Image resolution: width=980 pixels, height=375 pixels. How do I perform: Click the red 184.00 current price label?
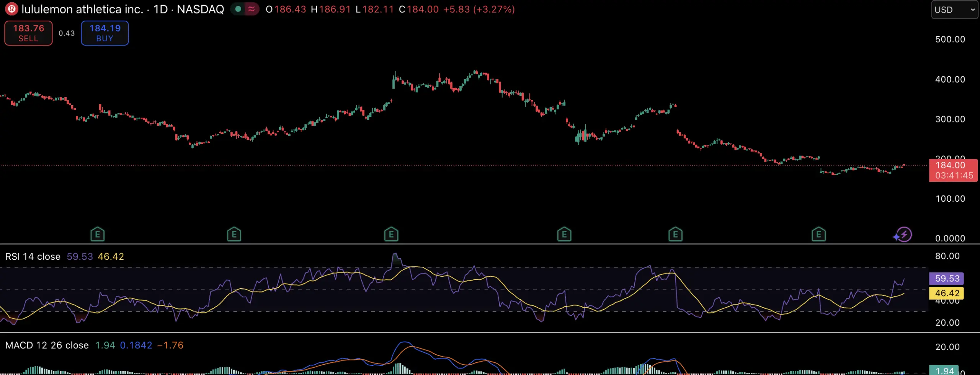click(x=953, y=170)
